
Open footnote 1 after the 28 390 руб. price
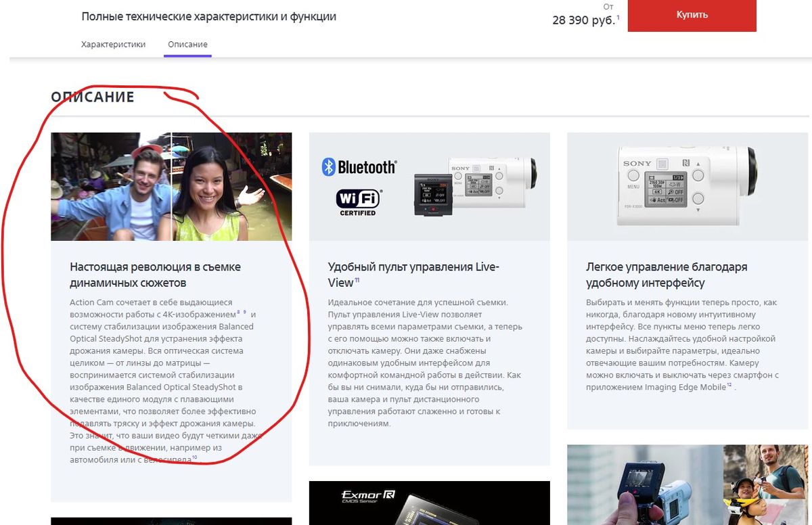(618, 16)
